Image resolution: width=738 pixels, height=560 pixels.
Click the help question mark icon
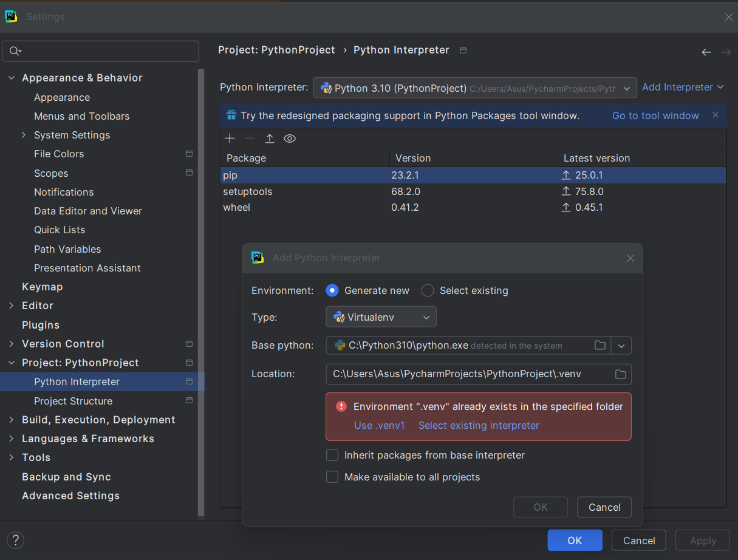point(15,540)
